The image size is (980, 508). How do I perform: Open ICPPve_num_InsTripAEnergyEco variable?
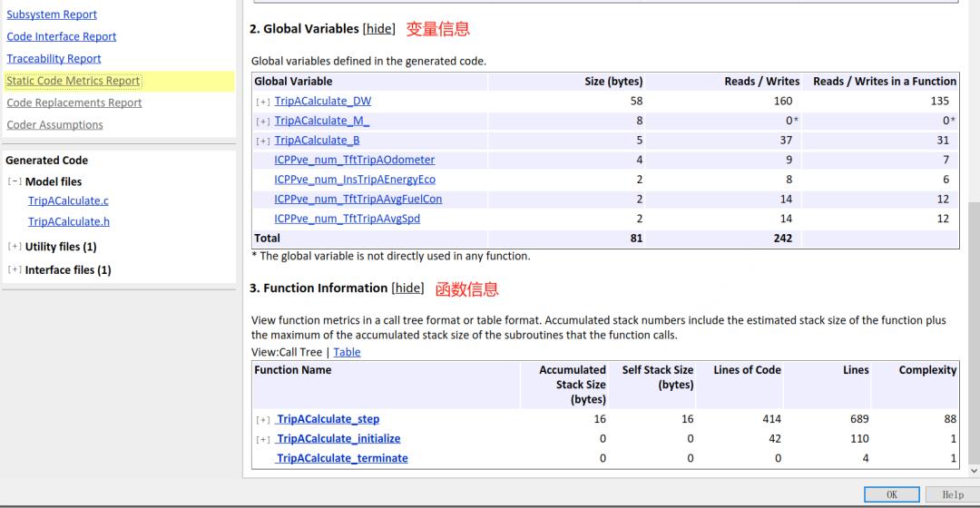[355, 180]
